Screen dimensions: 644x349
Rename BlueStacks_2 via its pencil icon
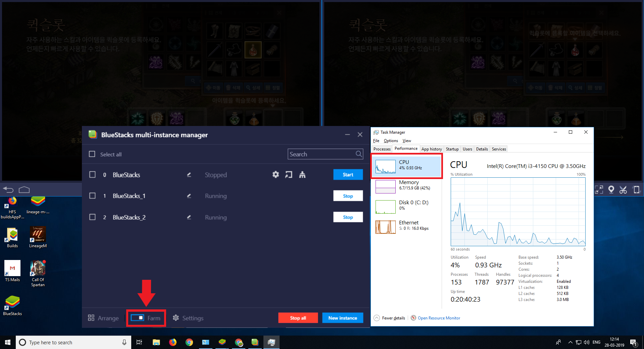click(189, 217)
